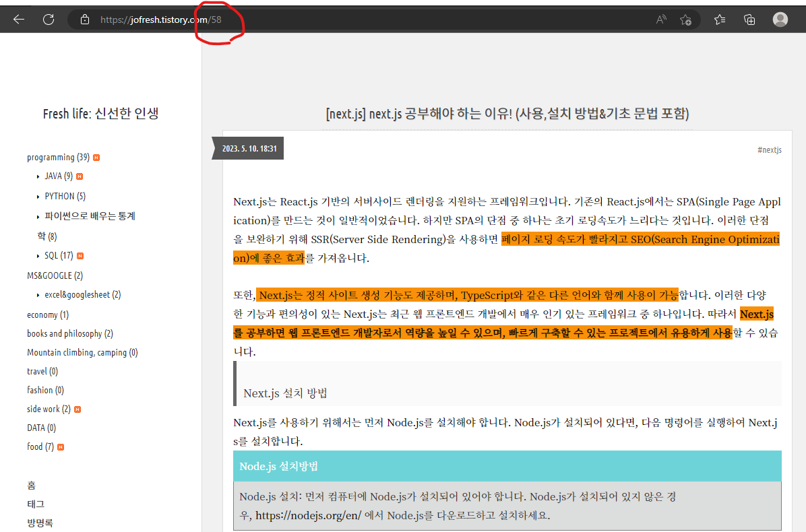Go to the 방명록 menu item

(40, 523)
